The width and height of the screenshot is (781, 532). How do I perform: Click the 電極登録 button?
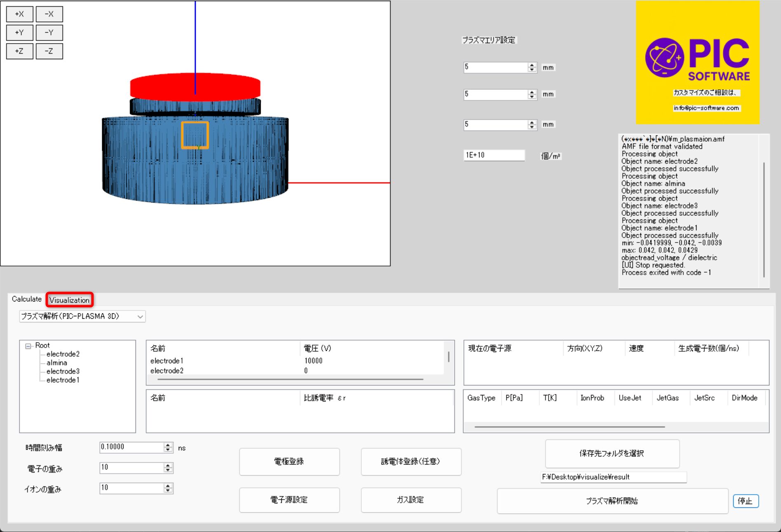click(289, 462)
